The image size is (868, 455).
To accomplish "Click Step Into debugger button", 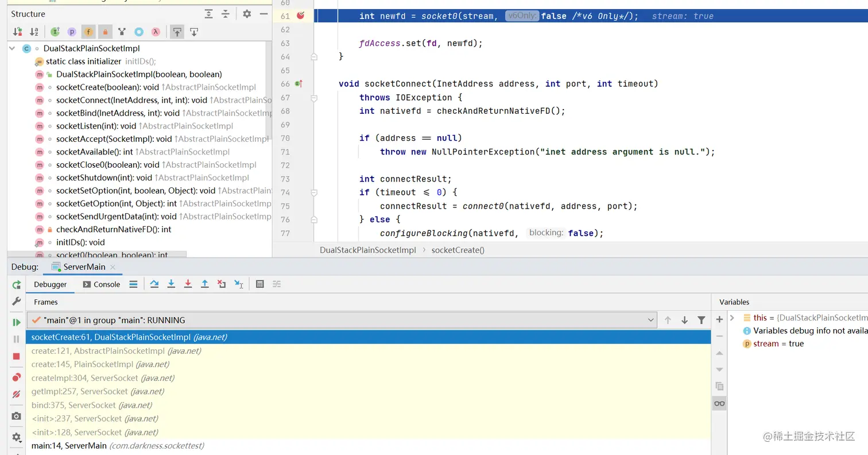I will (171, 284).
